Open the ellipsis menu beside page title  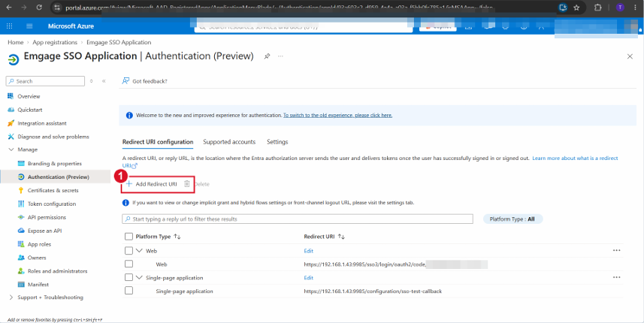[280, 56]
